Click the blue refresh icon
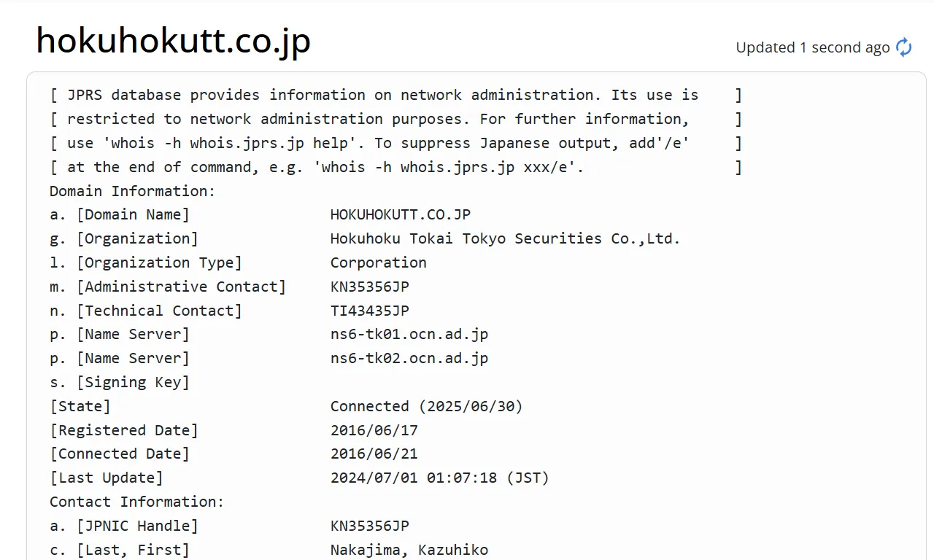The height and width of the screenshot is (560, 934). [x=904, y=47]
